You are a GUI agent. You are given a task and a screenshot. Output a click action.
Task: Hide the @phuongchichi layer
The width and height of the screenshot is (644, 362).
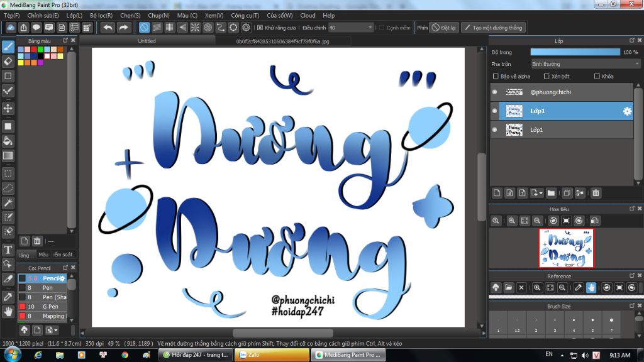495,92
